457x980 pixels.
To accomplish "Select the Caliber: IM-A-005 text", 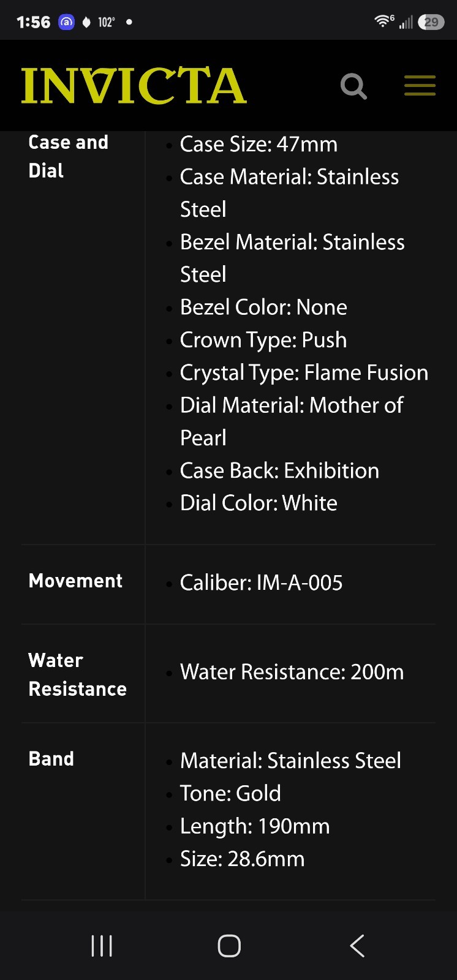I will pyautogui.click(x=261, y=582).
